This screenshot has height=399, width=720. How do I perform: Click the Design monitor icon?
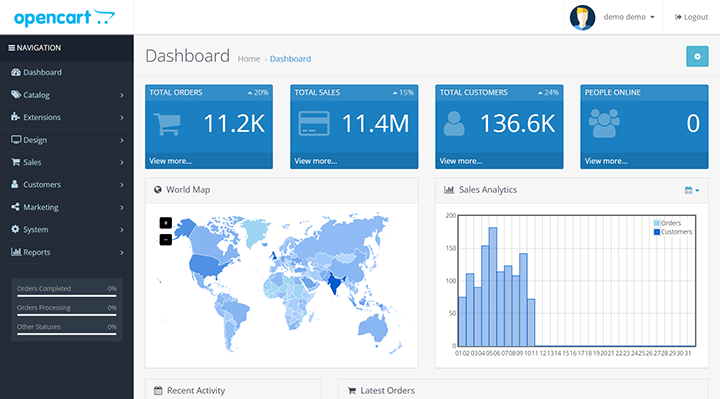[16, 139]
